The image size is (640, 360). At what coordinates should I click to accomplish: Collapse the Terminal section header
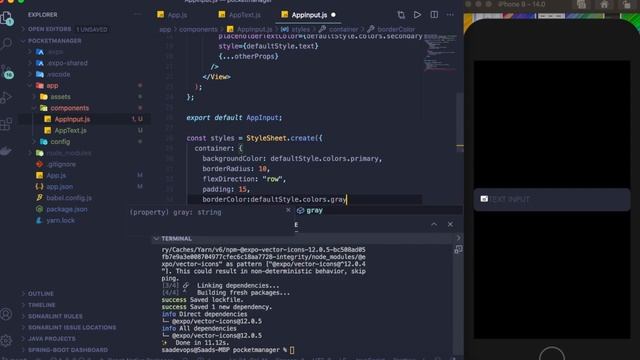tap(176, 239)
